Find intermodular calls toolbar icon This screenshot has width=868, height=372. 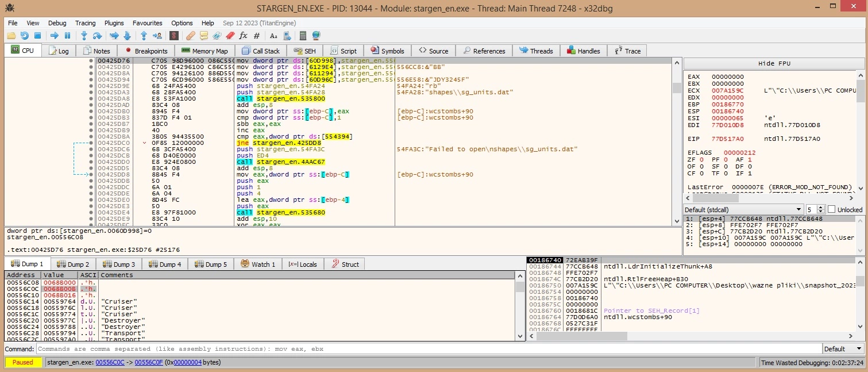click(286, 36)
